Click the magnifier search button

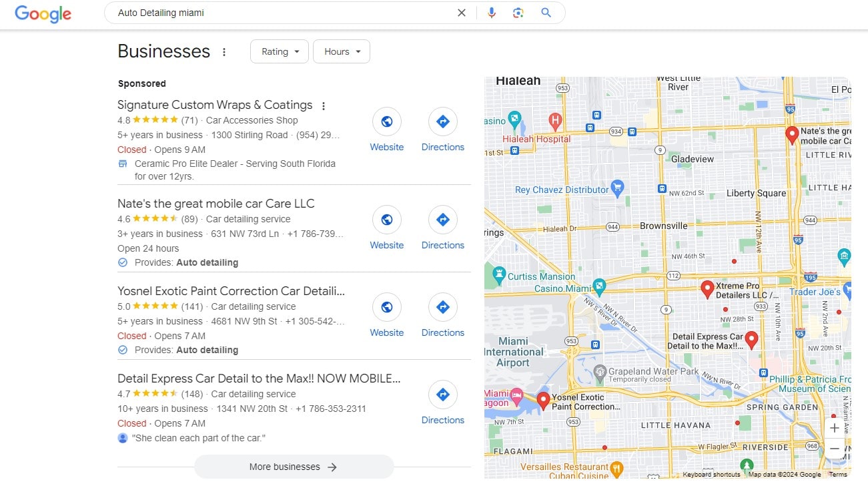546,13
